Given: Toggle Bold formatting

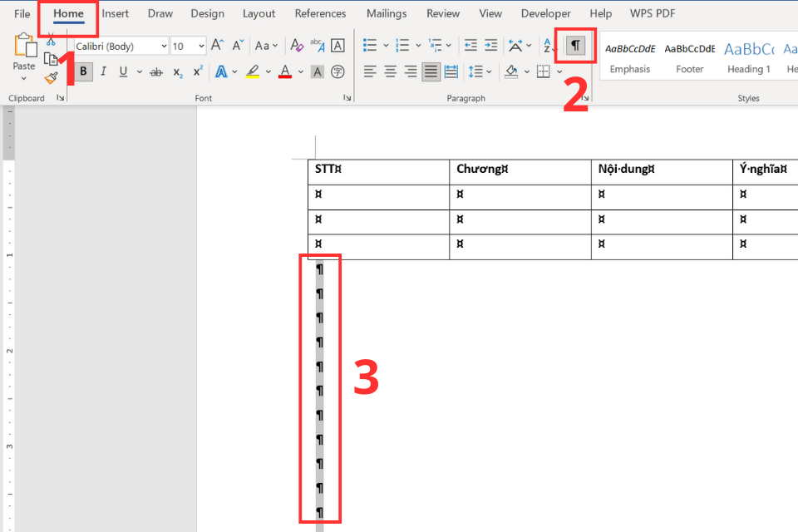Looking at the screenshot, I should (x=83, y=71).
